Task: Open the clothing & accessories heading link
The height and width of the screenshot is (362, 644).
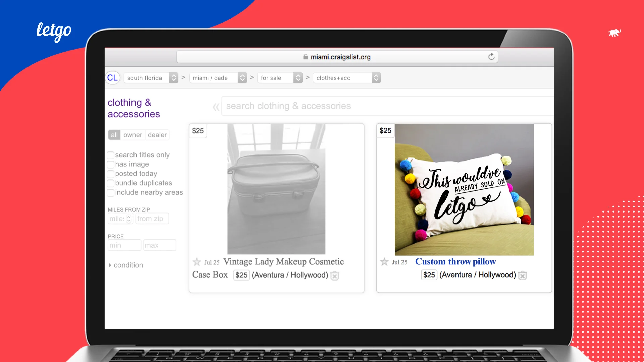Action: (134, 108)
